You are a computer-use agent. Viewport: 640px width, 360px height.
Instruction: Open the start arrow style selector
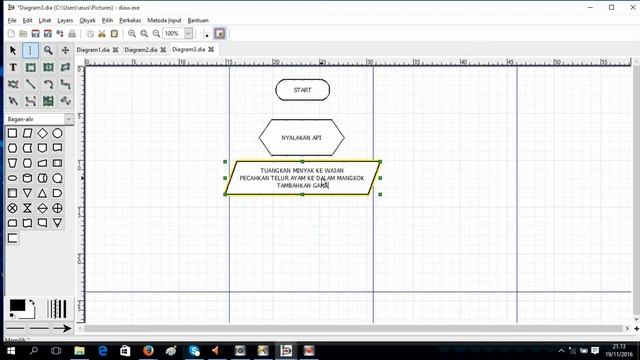click(x=15, y=328)
